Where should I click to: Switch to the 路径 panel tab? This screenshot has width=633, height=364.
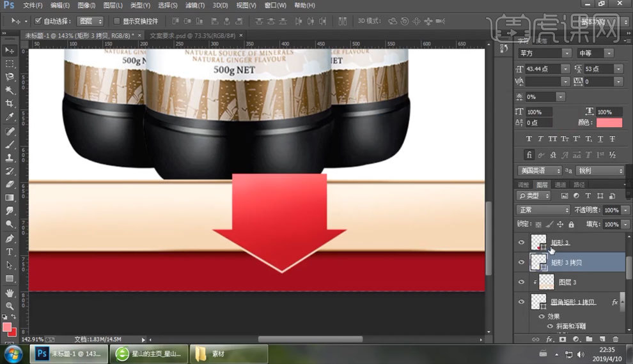click(x=579, y=185)
